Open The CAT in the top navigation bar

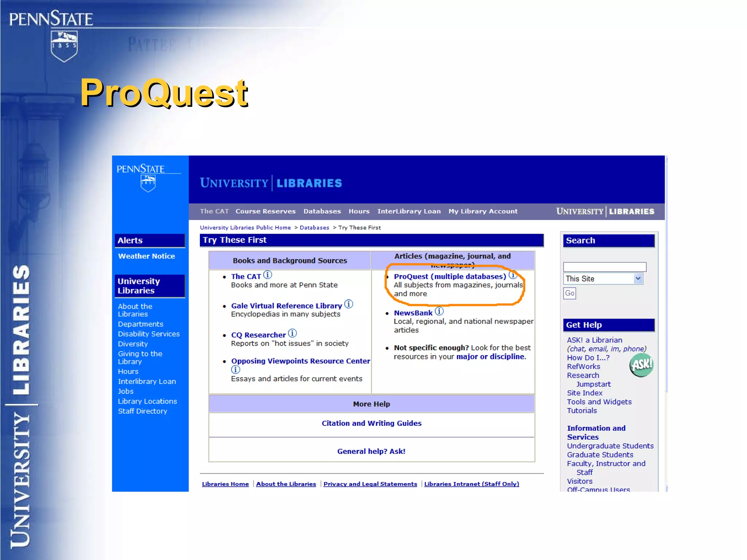pyautogui.click(x=214, y=211)
